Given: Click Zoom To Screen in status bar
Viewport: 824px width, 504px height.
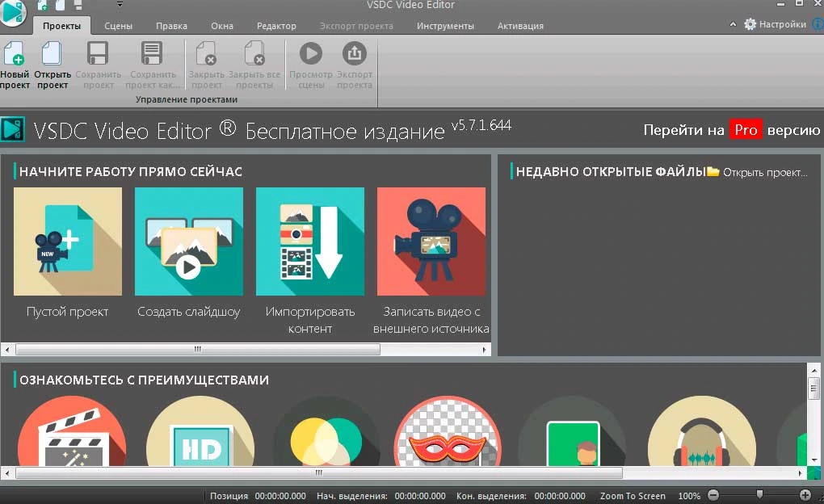Looking at the screenshot, I should (x=633, y=496).
